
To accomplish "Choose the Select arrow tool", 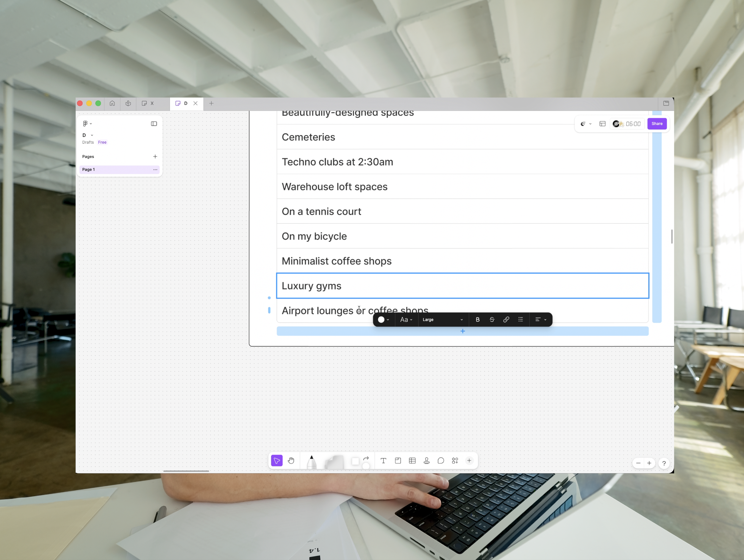I will pyautogui.click(x=277, y=460).
